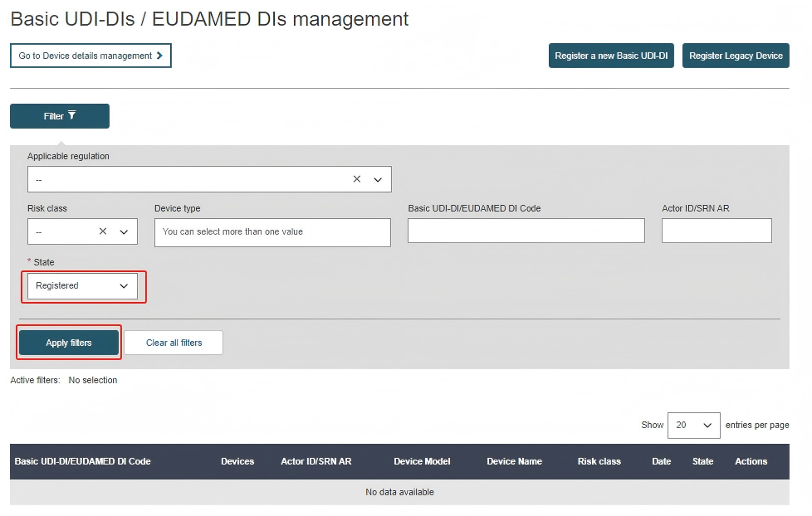This screenshot has width=812, height=516.
Task: Collapse the Filter panel button
Action: 60,116
